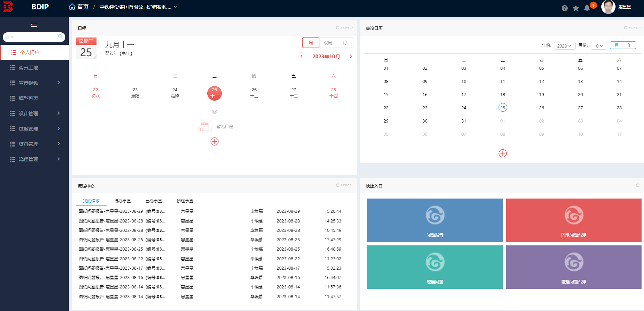Open the 碰撞问题台账 shortcut tile
Image resolution: width=644 pixels, height=311 pixels.
[574, 267]
